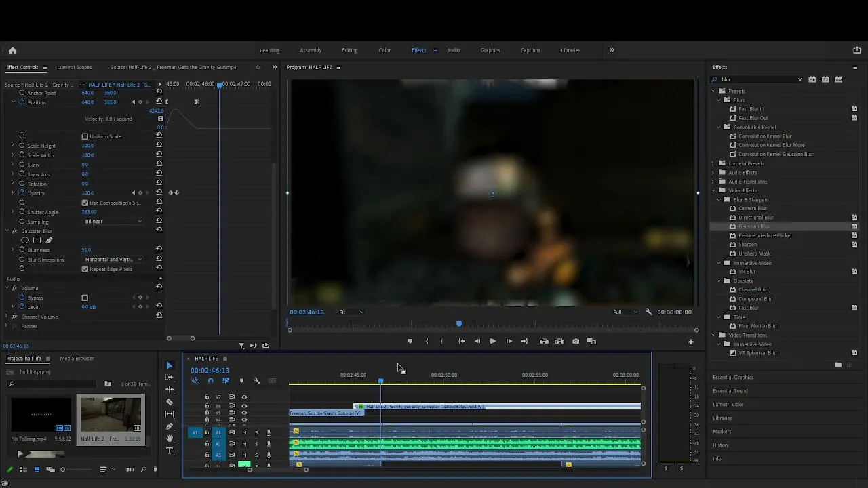Create 4-point polygon mask for Gaussian Blur
The width and height of the screenshot is (868, 488).
pyautogui.click(x=37, y=241)
